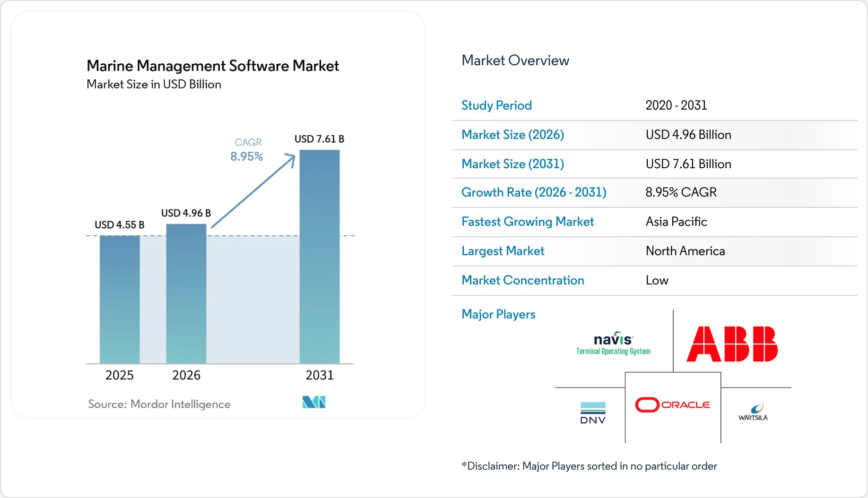Viewport: 868px width, 498px height.
Task: Click the 'USD 7.61 Billion' value
Action: coord(688,164)
